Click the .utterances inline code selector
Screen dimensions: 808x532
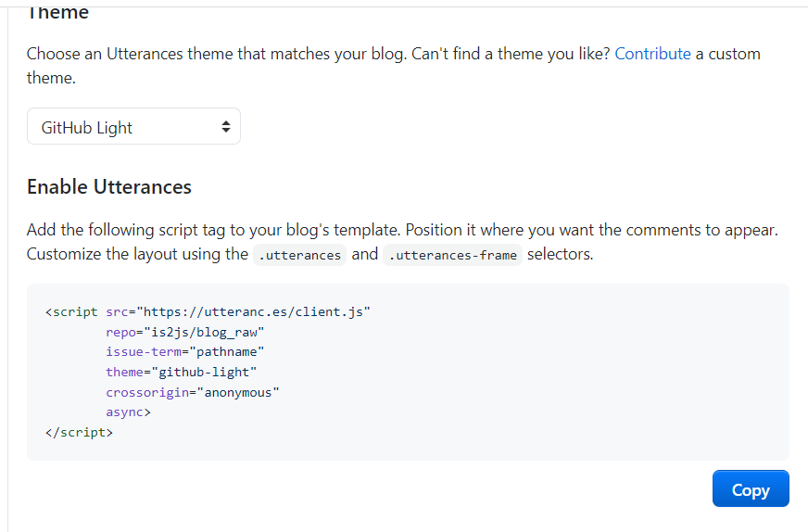[x=299, y=255]
